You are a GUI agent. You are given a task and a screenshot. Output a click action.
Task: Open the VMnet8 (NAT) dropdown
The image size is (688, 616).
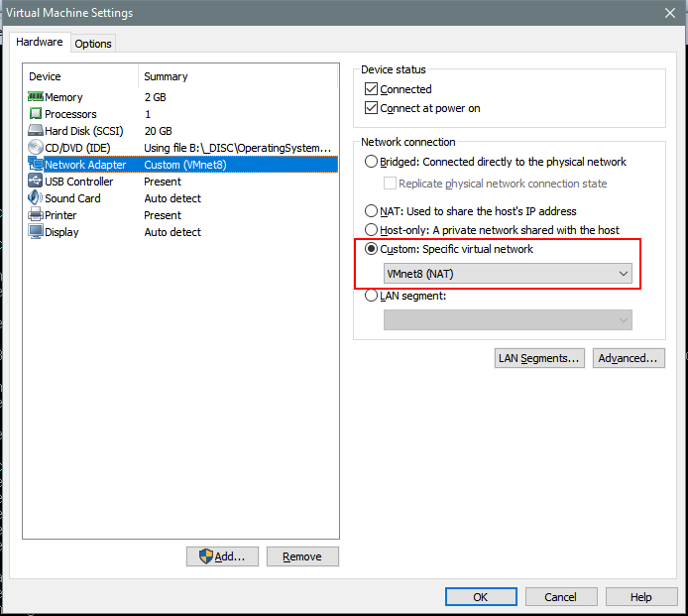coord(508,274)
